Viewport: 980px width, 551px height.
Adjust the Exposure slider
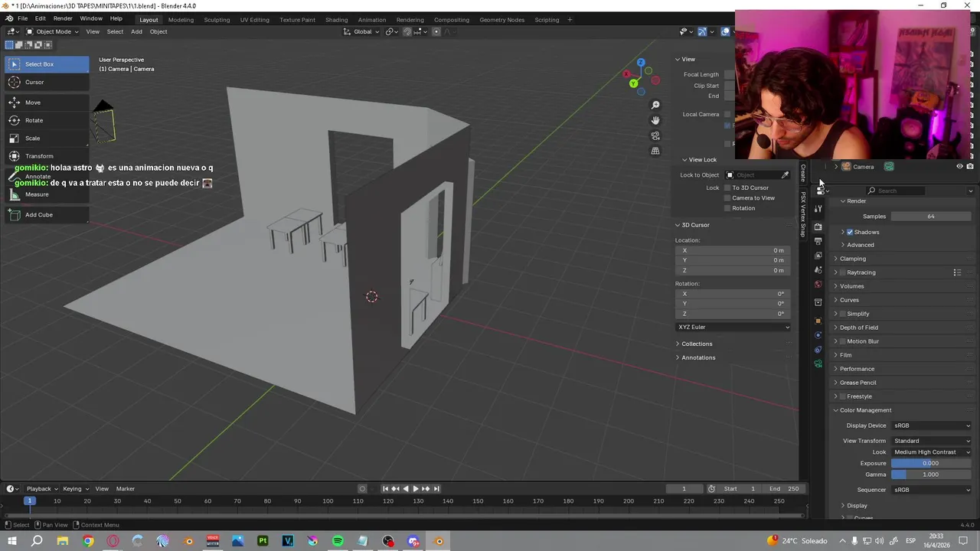point(932,463)
